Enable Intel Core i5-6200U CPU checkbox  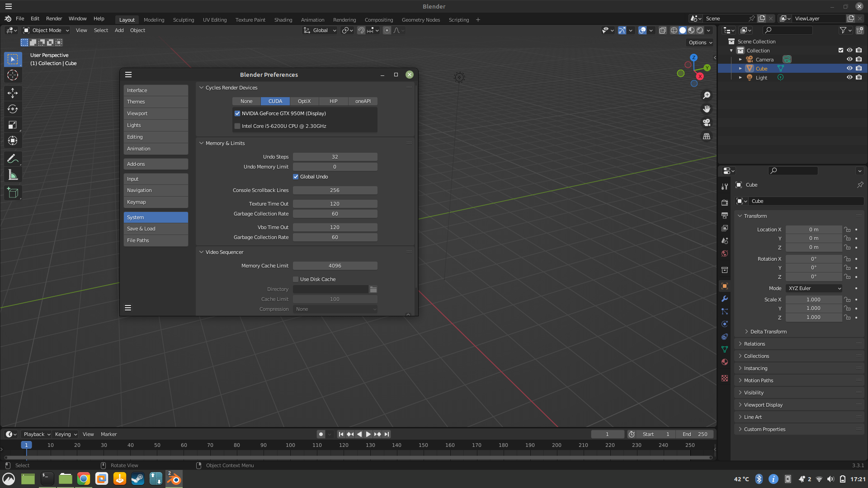point(237,126)
